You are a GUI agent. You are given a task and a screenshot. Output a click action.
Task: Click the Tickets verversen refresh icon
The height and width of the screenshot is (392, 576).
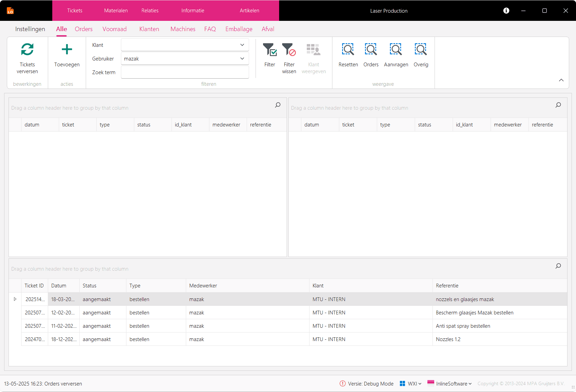(x=27, y=49)
